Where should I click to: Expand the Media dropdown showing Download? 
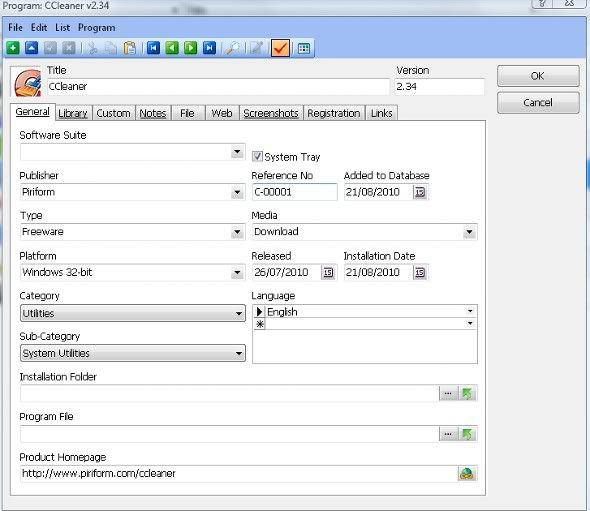pyautogui.click(x=469, y=232)
